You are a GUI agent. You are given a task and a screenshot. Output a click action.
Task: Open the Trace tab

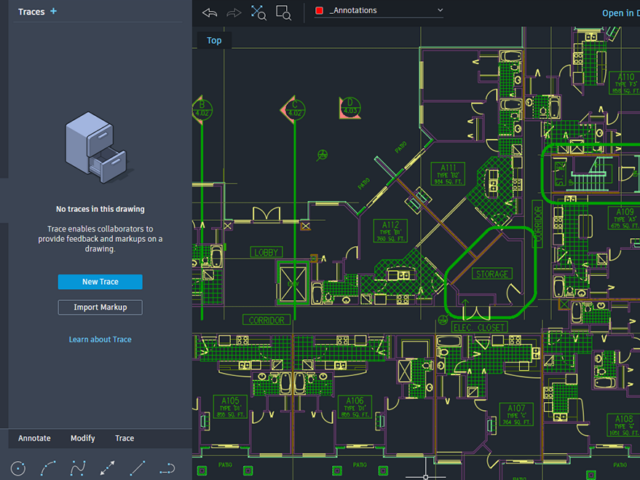pos(124,438)
